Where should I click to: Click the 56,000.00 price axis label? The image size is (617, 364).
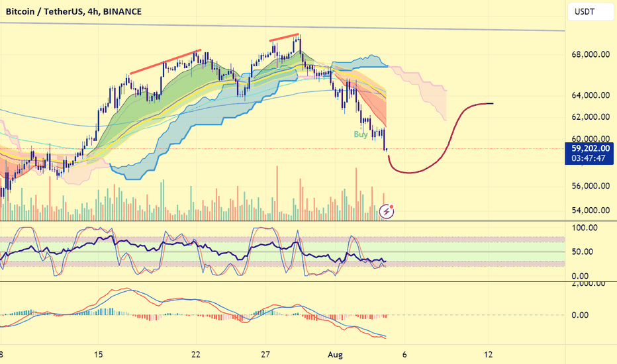pos(591,186)
